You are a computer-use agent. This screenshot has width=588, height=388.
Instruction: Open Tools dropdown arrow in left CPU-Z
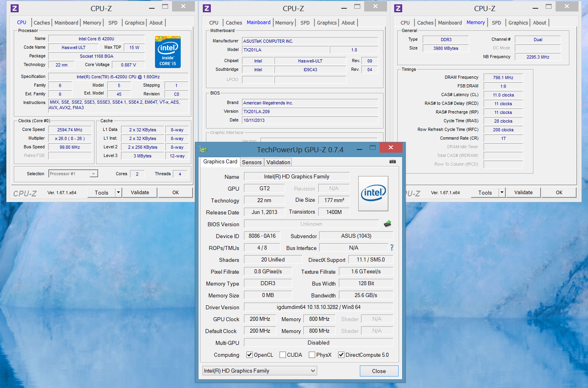pos(118,192)
